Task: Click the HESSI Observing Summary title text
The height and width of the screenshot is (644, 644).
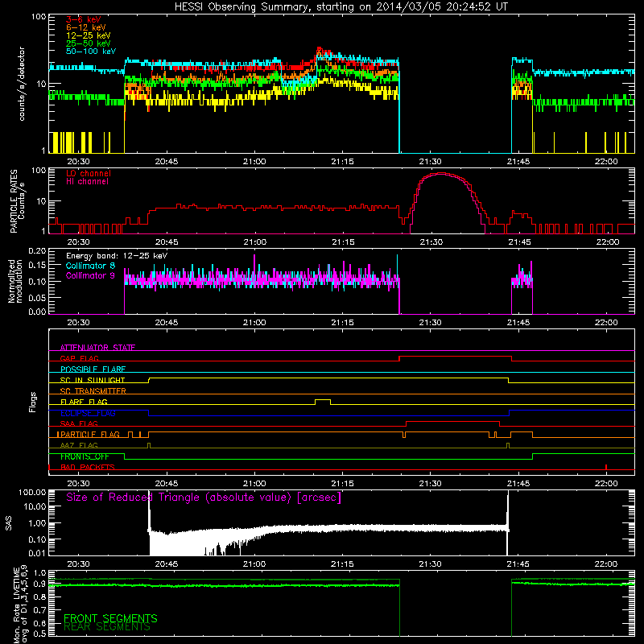Action: point(341,7)
